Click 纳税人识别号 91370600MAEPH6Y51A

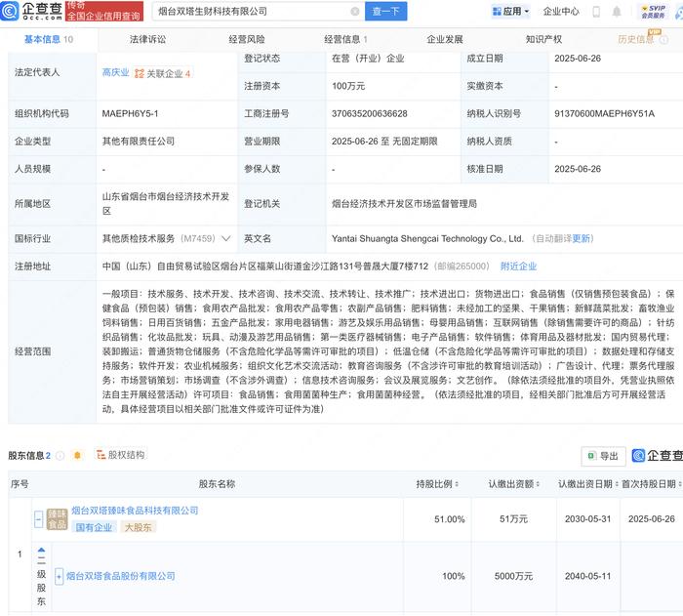(604, 113)
